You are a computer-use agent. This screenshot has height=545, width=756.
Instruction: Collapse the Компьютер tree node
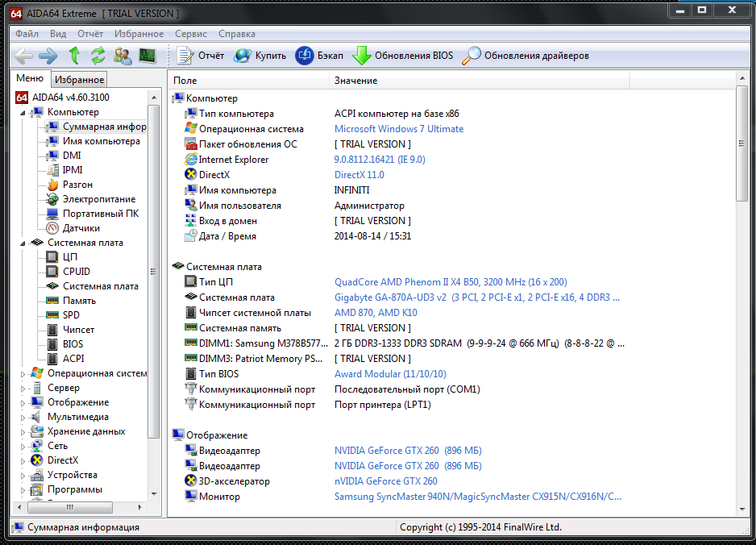click(x=23, y=113)
